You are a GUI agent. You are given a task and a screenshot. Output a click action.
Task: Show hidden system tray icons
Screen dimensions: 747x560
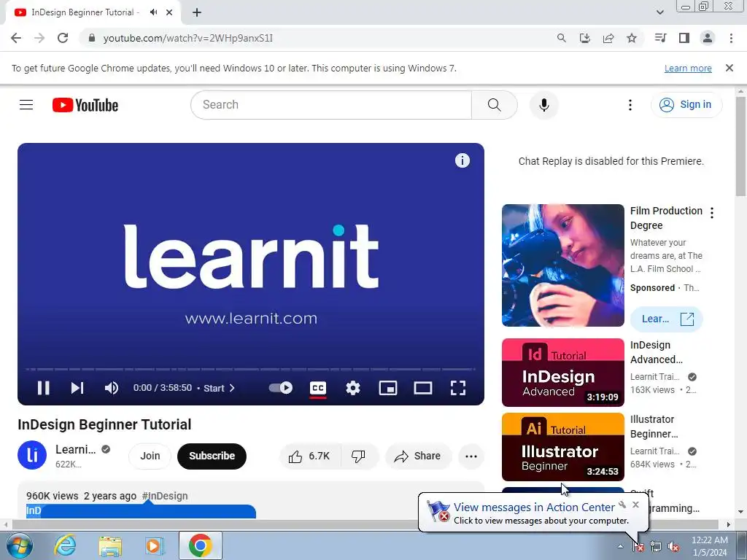pos(620,546)
